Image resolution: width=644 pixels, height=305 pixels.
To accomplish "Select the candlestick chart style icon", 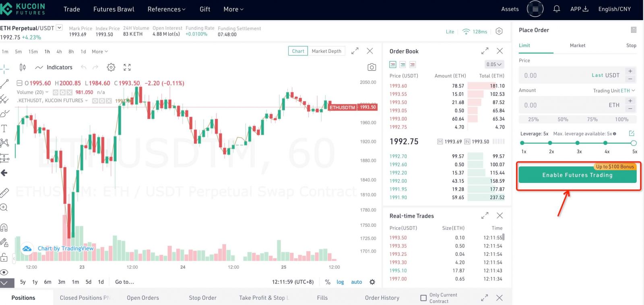I will pos(23,67).
